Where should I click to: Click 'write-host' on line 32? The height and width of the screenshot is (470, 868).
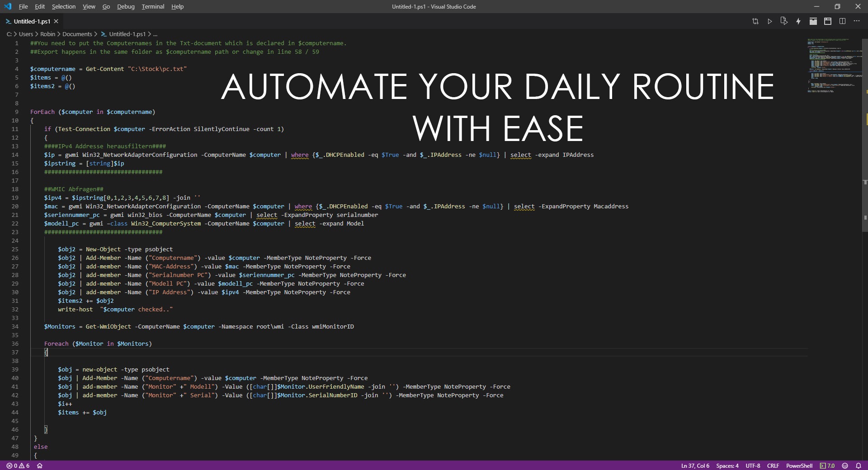point(75,309)
